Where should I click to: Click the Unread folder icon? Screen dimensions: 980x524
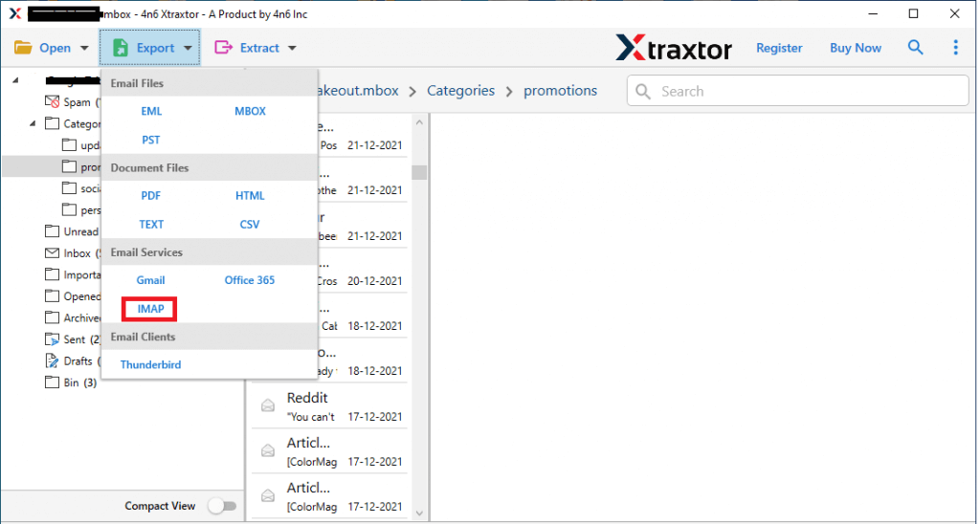[x=53, y=231]
